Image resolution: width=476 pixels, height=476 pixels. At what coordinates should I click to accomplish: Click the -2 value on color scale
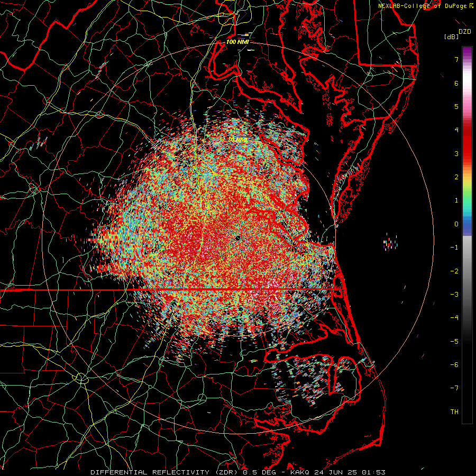pyautogui.click(x=454, y=271)
